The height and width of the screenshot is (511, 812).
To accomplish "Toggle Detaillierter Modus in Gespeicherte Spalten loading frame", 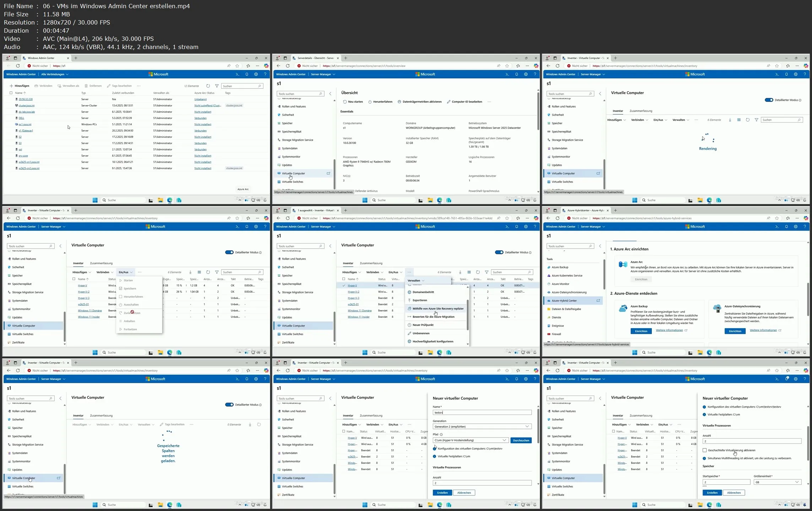I will (229, 405).
